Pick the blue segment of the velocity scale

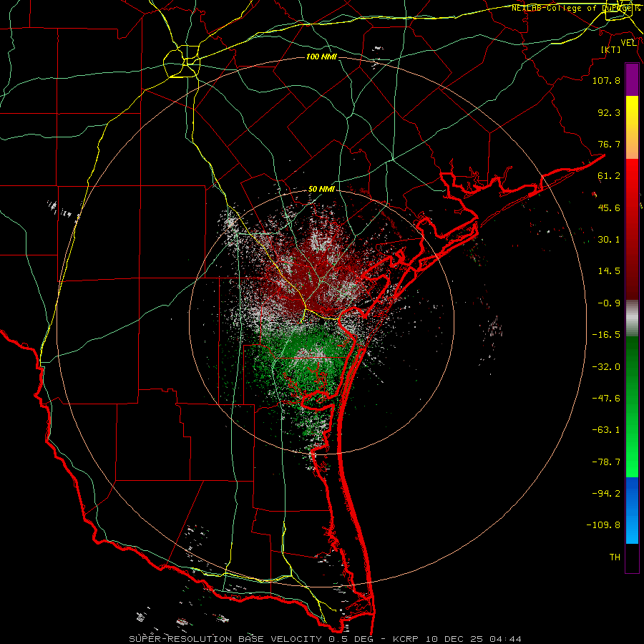632,510
